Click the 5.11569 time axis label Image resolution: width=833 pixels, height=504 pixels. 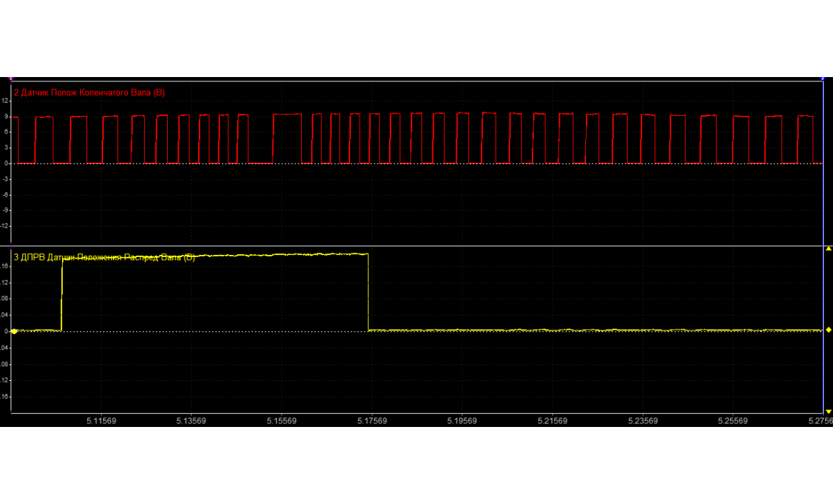[100, 421]
